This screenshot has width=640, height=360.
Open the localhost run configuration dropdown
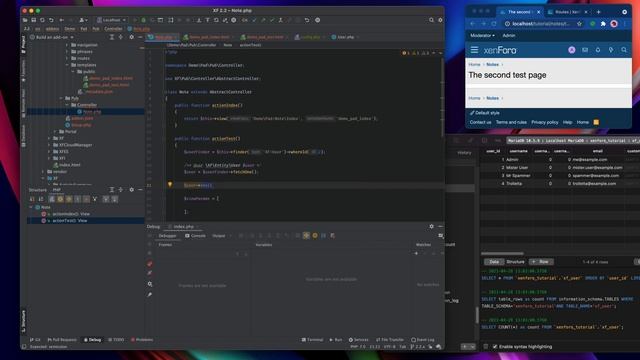pyautogui.click(x=111, y=20)
